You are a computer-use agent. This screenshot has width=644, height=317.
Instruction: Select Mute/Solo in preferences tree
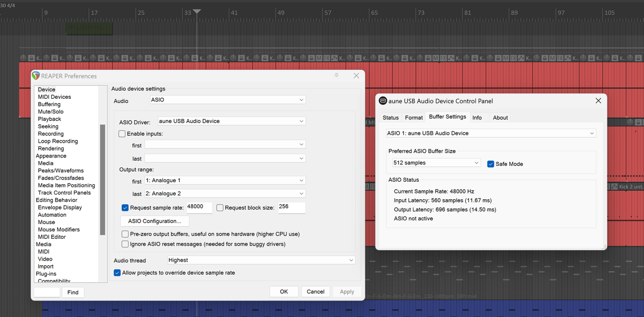(x=51, y=112)
